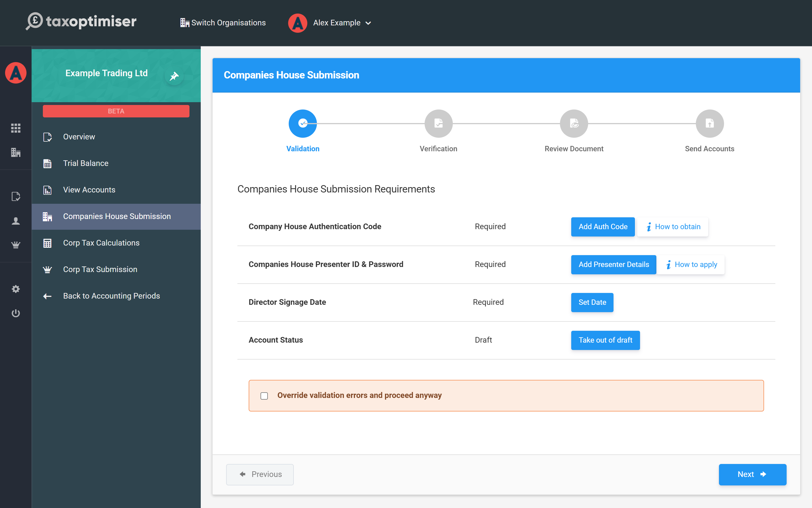
Task: Open Corp Tax Submission in the sidebar
Action: pyautogui.click(x=116, y=270)
